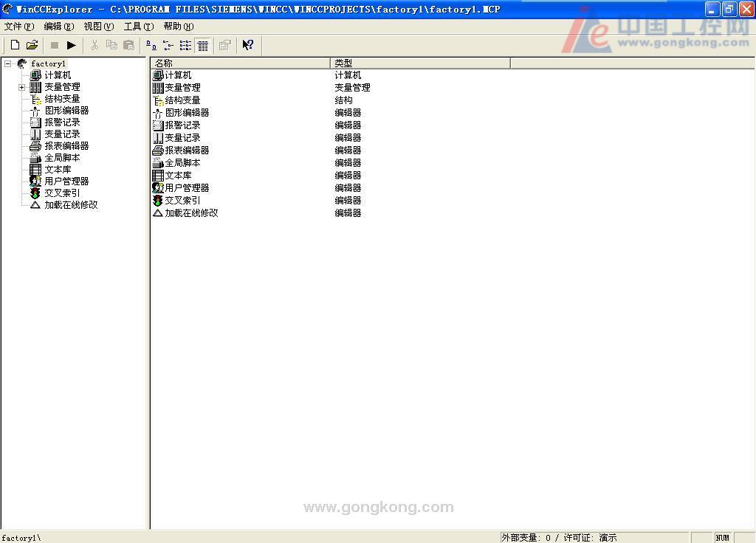The width and height of the screenshot is (756, 543).
Task: Expand the 变量管理 tree node
Action: (21, 87)
